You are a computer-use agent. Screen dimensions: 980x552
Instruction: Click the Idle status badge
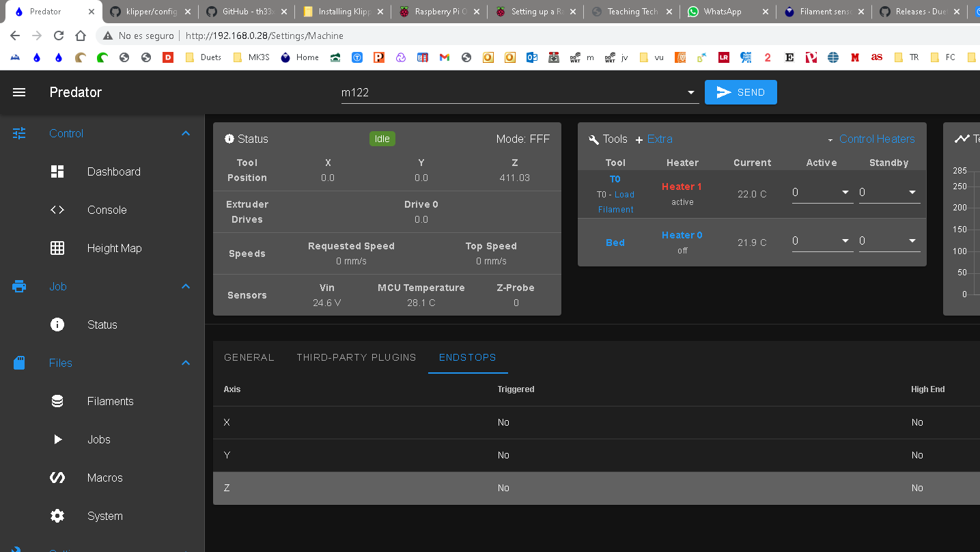pos(382,139)
